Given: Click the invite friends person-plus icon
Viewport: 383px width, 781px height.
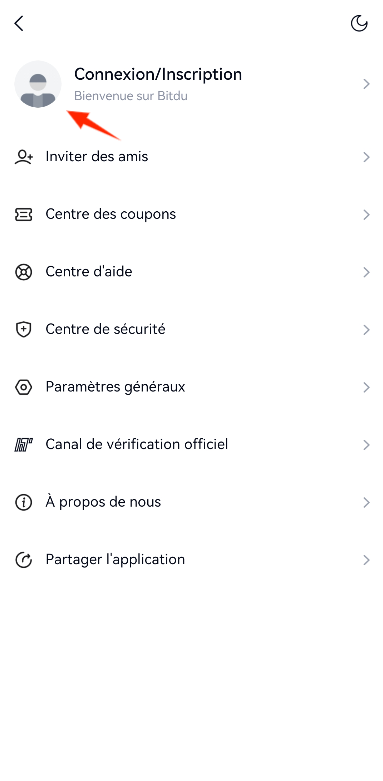Looking at the screenshot, I should point(23,157).
